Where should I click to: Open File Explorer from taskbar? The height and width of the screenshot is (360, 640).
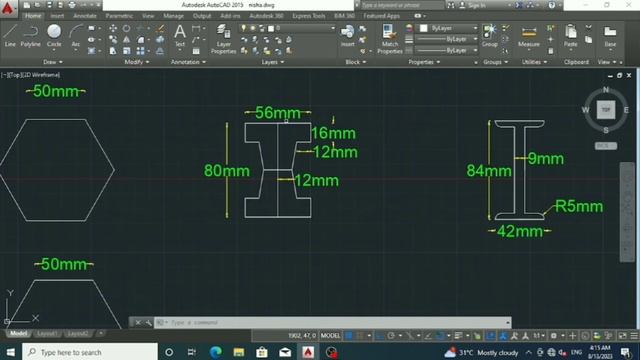pos(239,352)
